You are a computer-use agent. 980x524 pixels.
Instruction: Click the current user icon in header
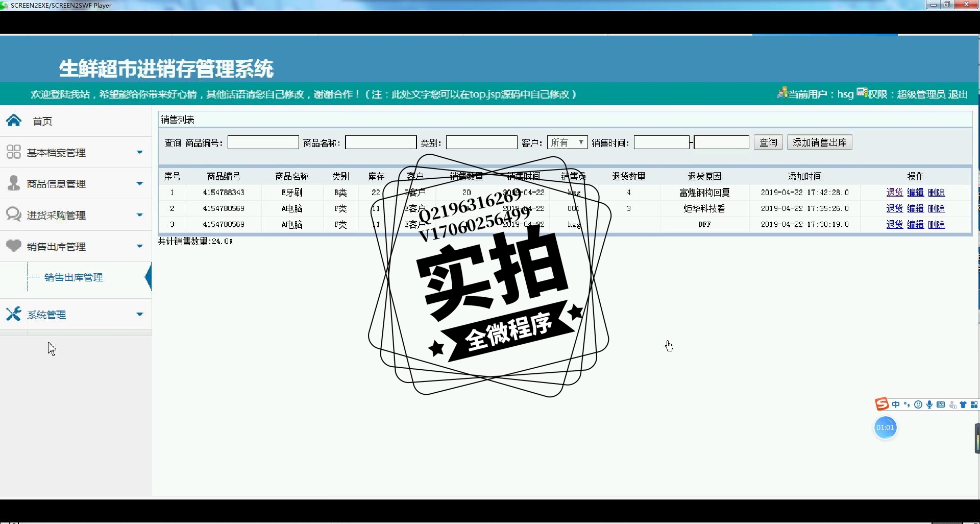click(x=782, y=92)
